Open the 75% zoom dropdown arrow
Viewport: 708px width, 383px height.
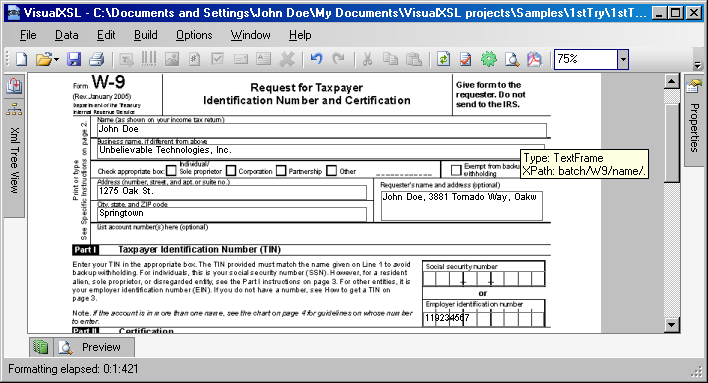[x=623, y=59]
